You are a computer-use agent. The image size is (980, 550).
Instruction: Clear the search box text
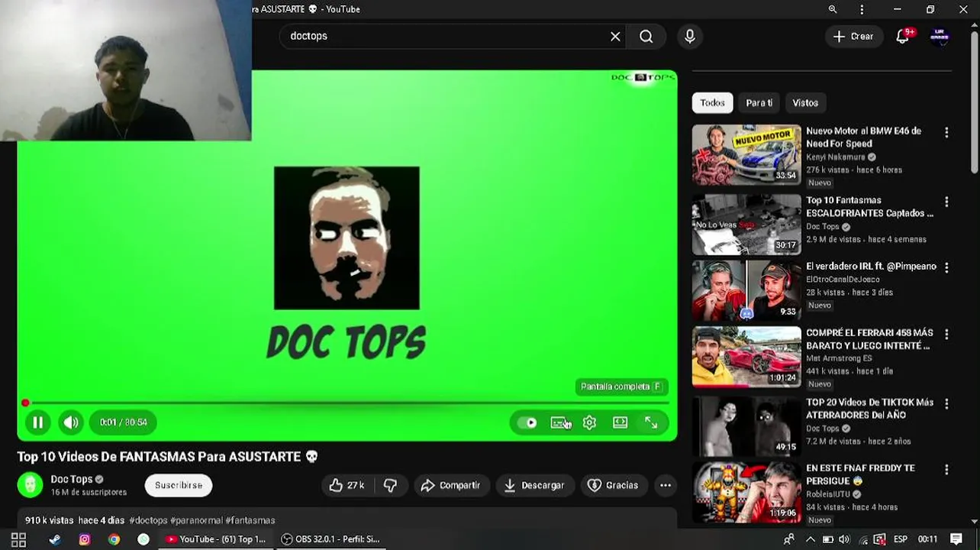point(615,36)
